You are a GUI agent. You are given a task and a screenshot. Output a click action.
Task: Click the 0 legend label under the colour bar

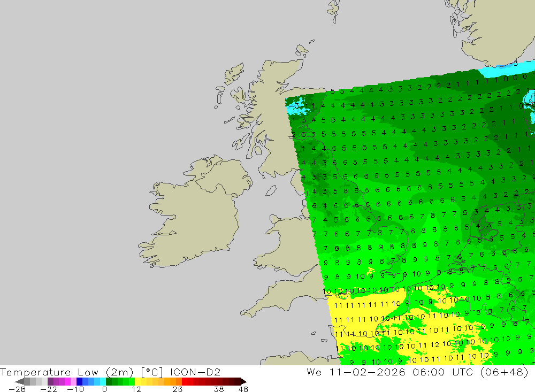(104, 389)
